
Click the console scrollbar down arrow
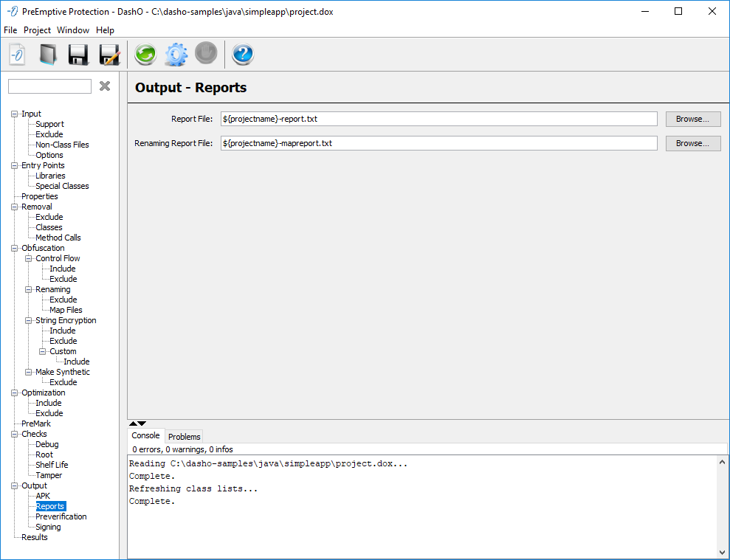pyautogui.click(x=722, y=552)
